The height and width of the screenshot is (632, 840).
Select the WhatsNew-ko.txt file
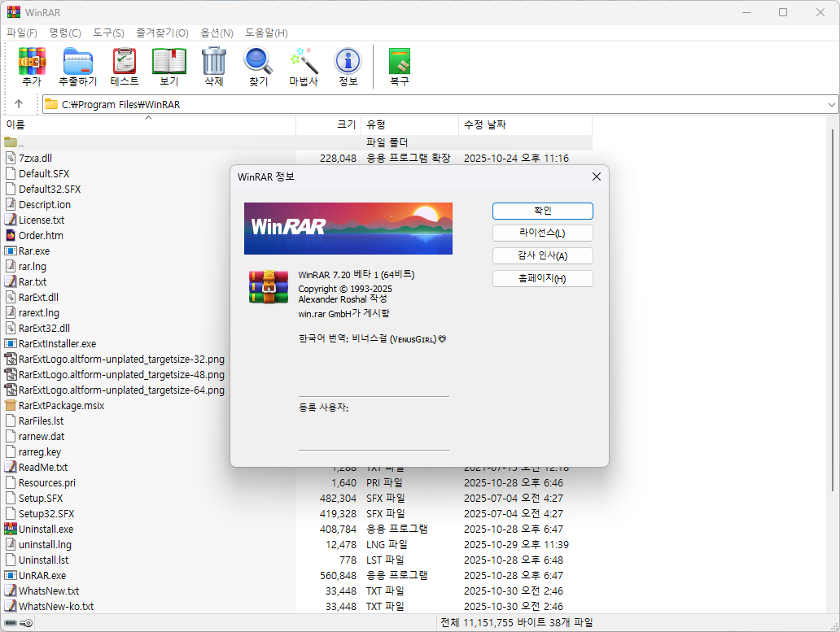(56, 607)
